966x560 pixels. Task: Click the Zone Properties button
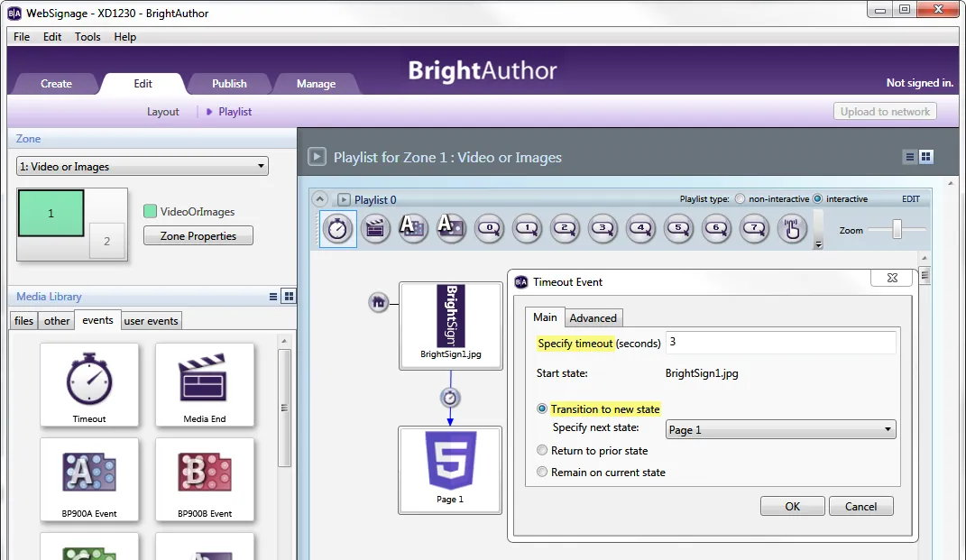click(x=198, y=236)
